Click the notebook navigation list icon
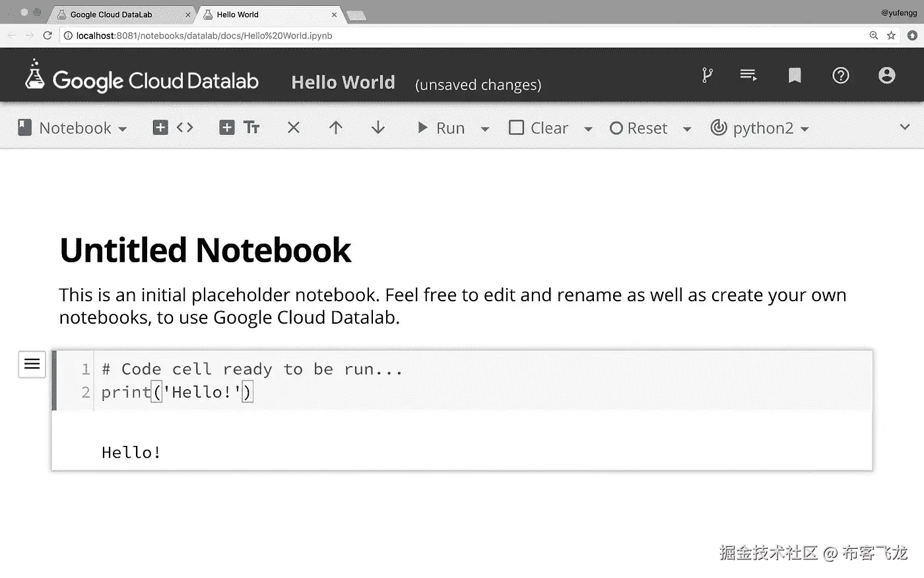 [x=748, y=75]
